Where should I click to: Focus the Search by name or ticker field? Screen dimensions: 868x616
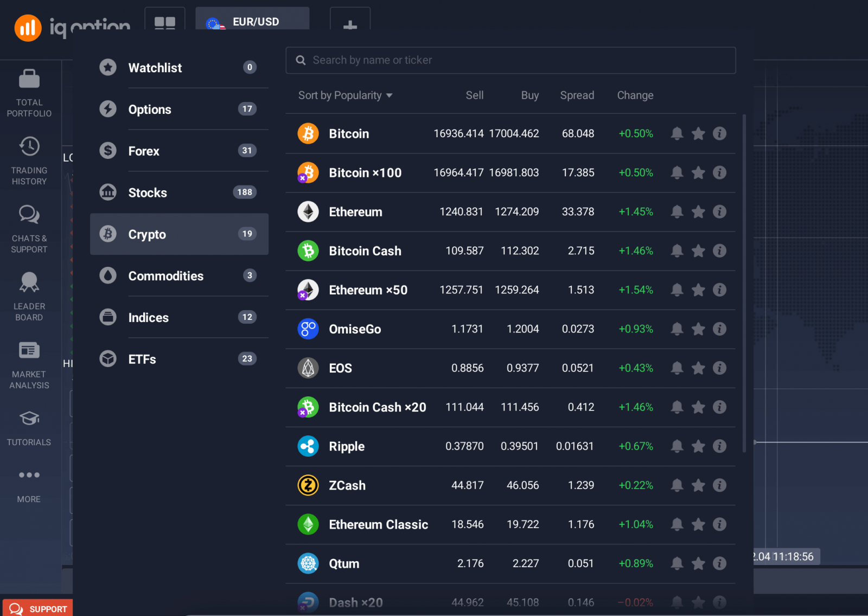(x=510, y=60)
